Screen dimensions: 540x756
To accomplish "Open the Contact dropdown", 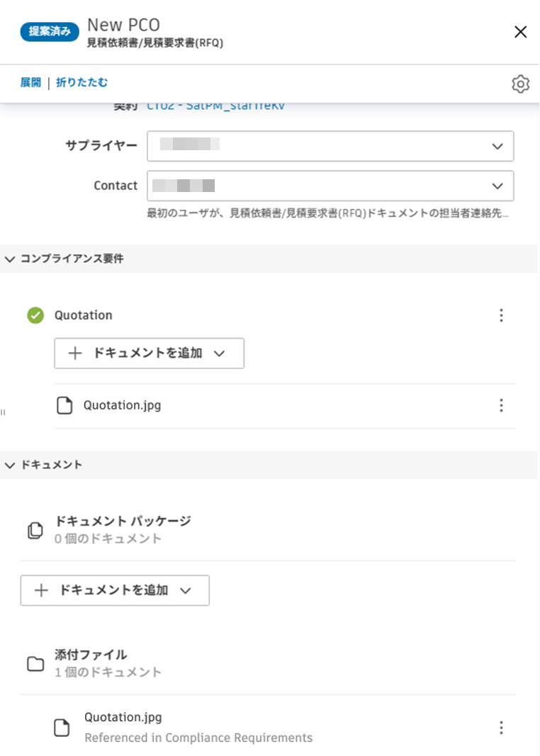I will coord(497,186).
